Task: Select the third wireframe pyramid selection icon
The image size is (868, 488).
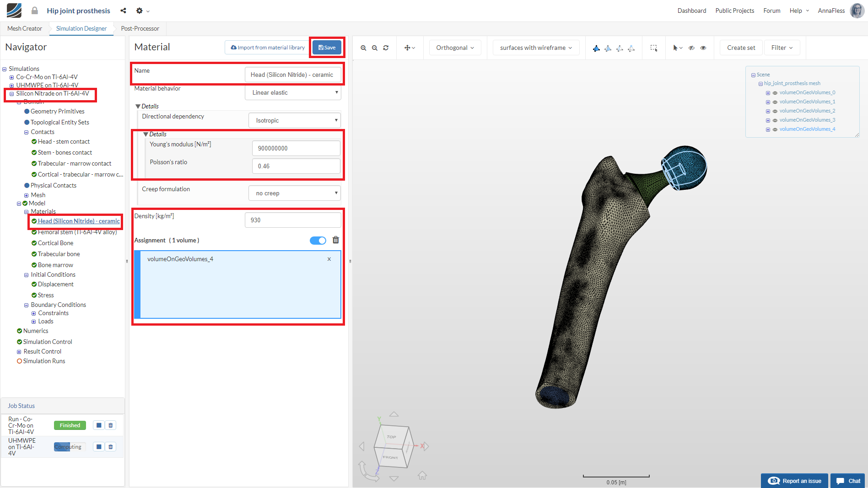Action: pos(620,48)
